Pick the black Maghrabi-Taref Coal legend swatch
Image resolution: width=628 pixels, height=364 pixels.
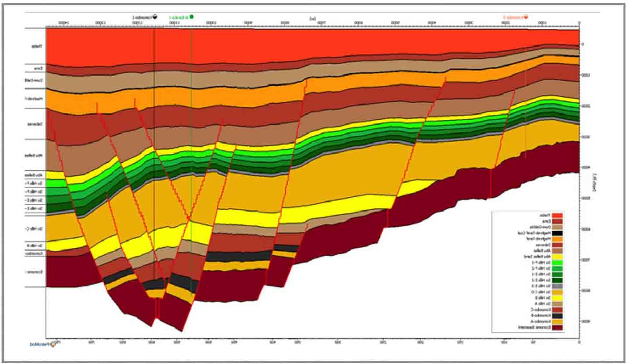[557, 233]
